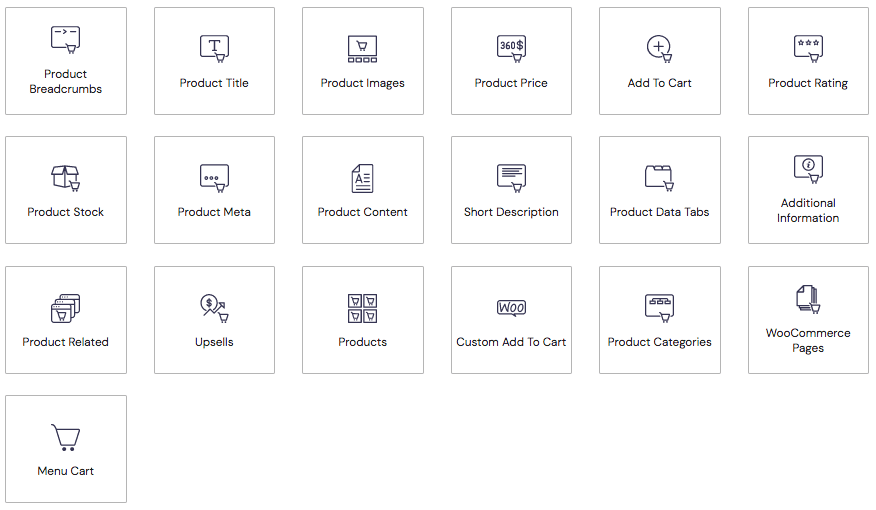Click the Add To Cart widget icon
876x510 pixels.
click(659, 48)
